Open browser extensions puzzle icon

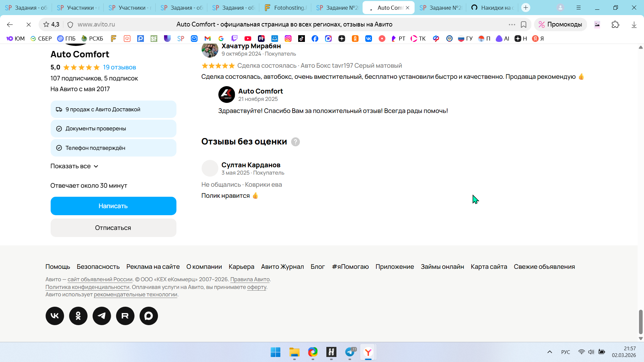(x=615, y=24)
